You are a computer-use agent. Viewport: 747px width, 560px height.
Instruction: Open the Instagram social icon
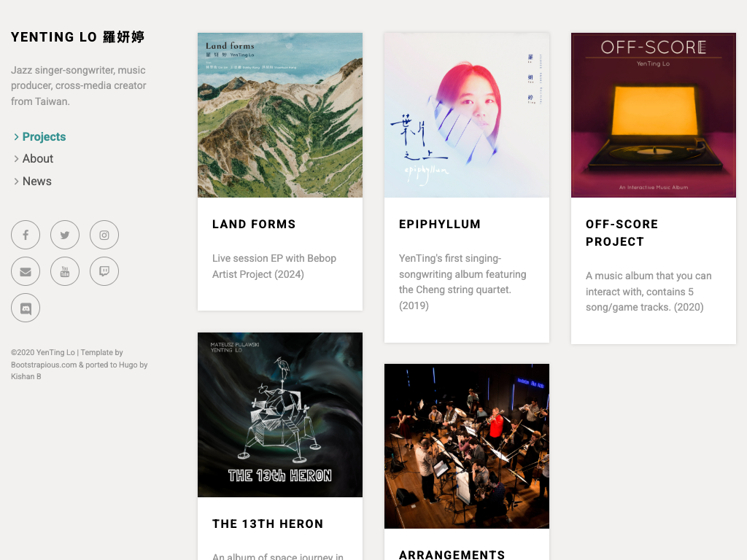coord(104,235)
